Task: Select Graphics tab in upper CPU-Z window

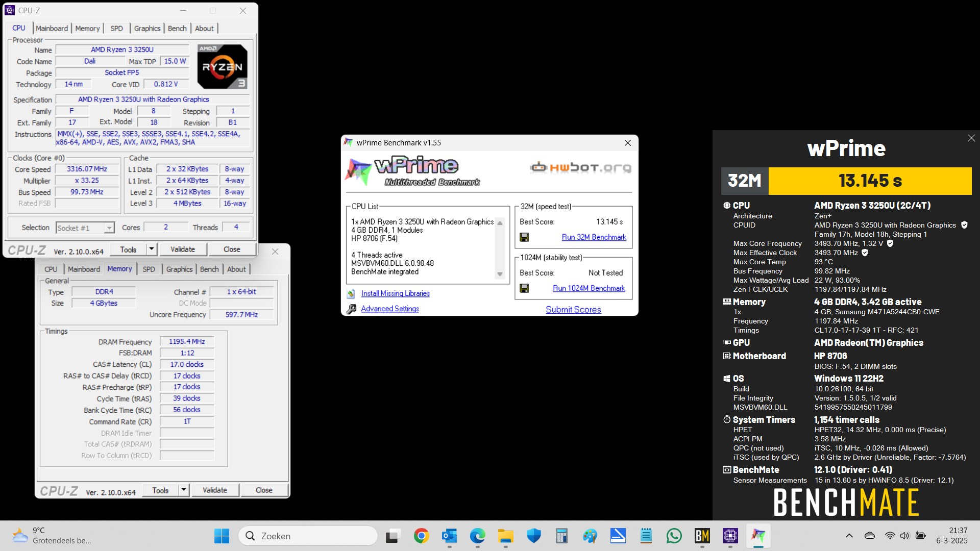Action: 147,29
